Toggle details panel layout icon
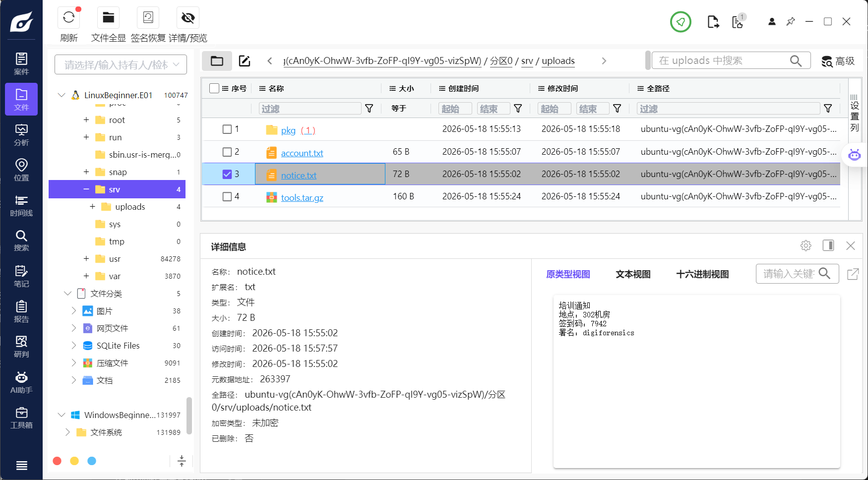868x480 pixels. tap(828, 245)
